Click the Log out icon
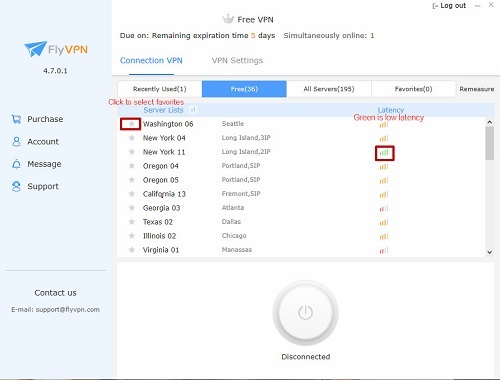 click(x=435, y=6)
